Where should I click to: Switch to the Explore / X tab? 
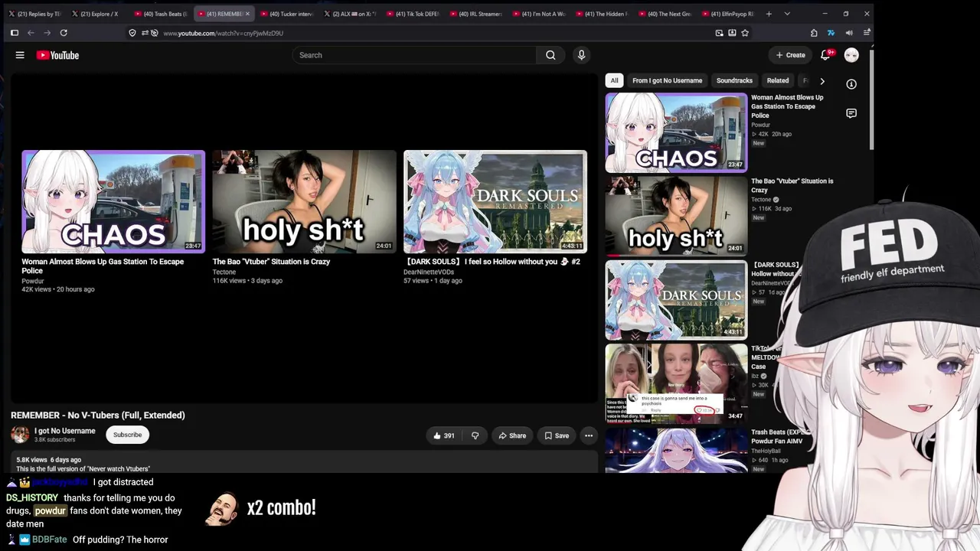pos(96,14)
